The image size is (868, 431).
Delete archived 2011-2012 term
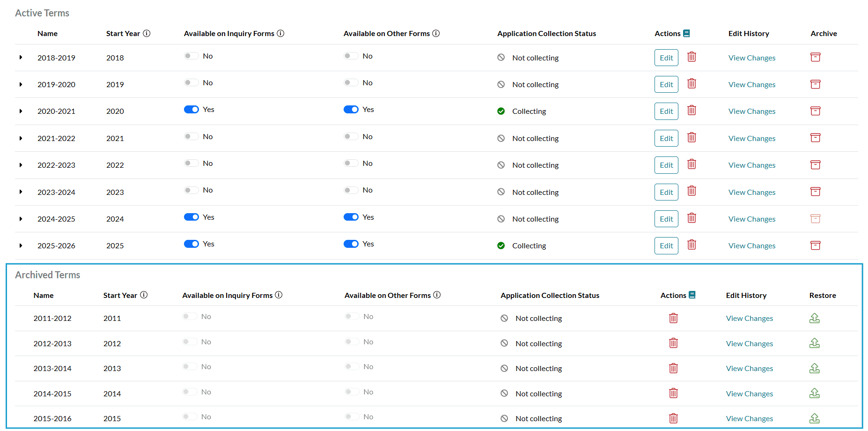click(x=673, y=318)
